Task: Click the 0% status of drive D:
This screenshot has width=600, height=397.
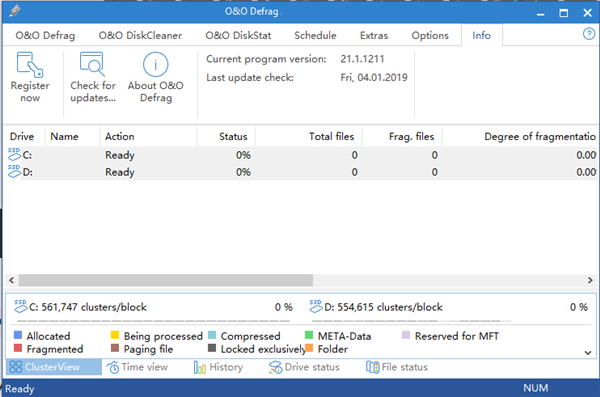Action: [243, 172]
